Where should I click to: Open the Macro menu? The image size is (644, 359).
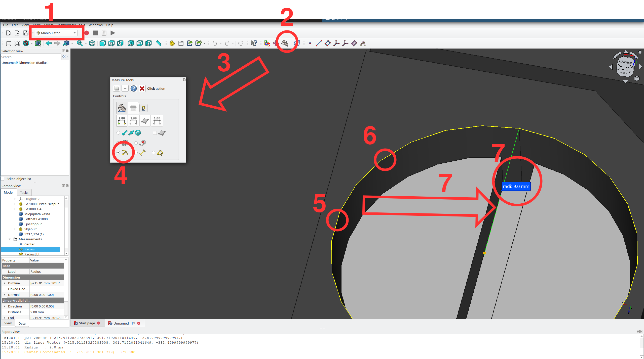pos(49,25)
